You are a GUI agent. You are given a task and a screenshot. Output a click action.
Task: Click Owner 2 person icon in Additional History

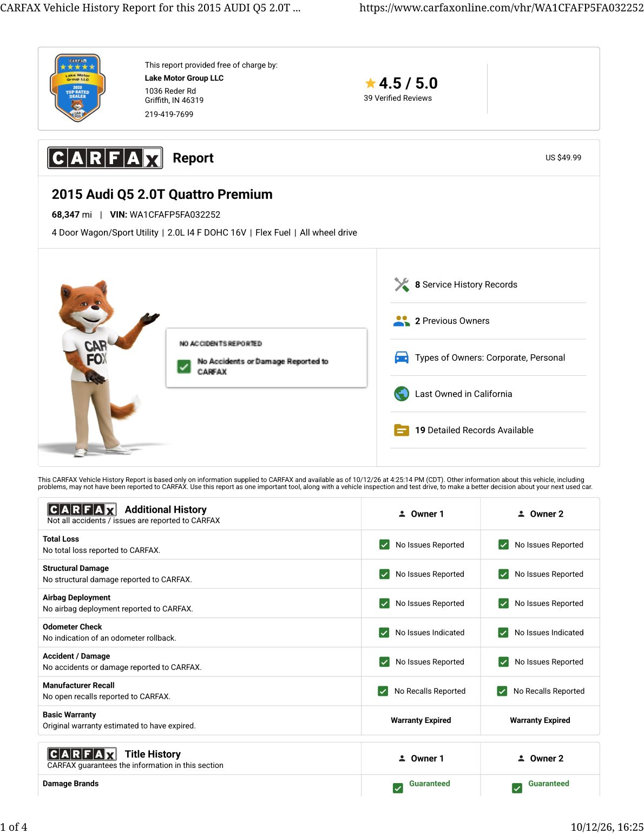[x=521, y=514]
